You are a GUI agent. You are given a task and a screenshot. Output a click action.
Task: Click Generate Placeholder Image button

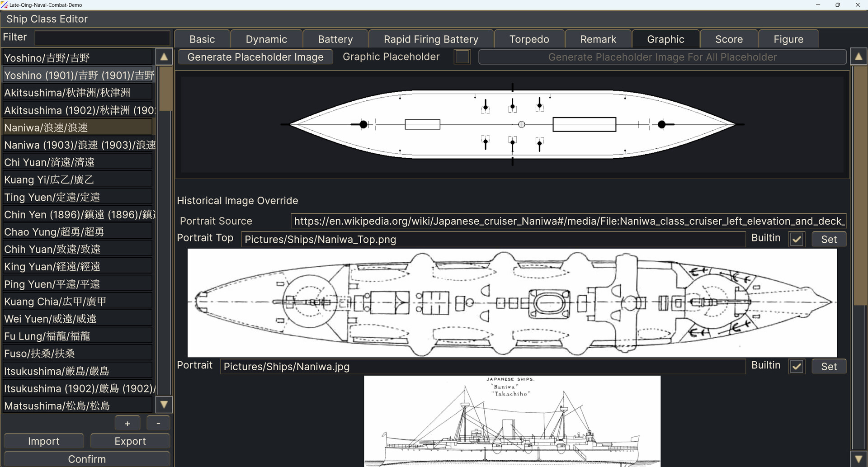pyautogui.click(x=255, y=57)
